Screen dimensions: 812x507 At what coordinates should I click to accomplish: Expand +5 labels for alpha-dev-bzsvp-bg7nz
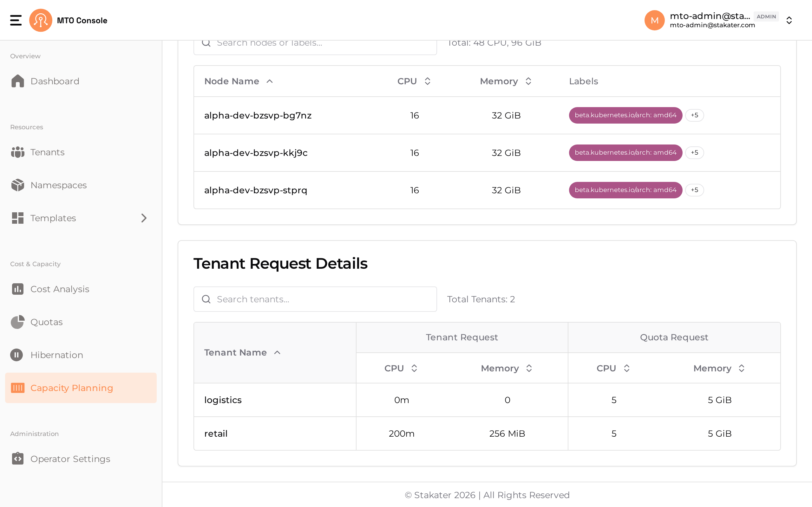tap(695, 115)
